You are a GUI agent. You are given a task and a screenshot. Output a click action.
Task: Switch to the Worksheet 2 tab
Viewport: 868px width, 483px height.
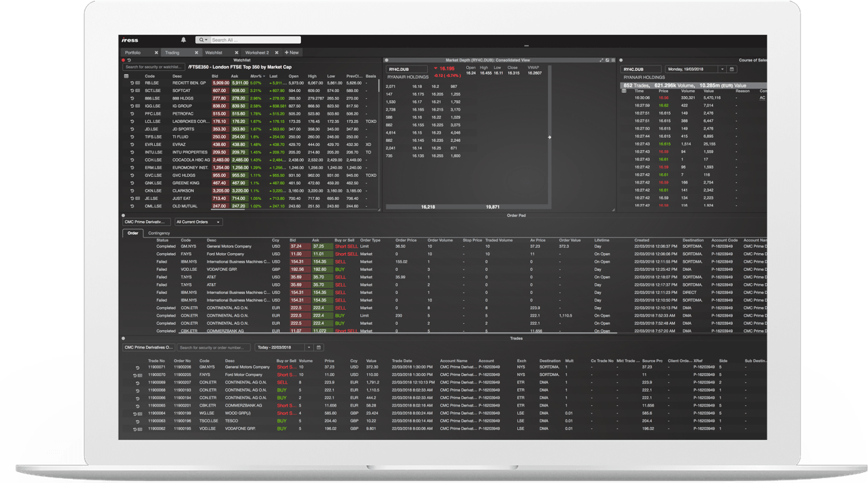[x=257, y=53]
